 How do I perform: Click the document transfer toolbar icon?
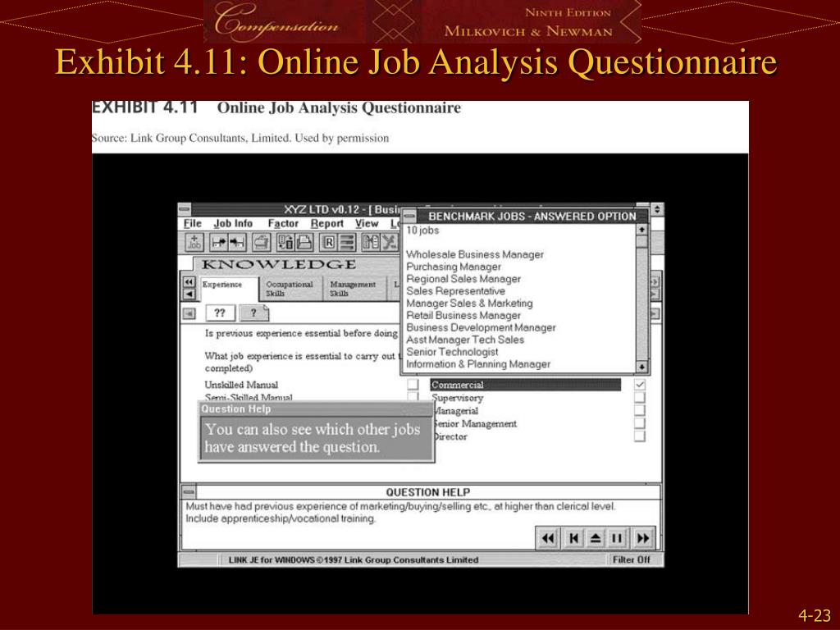pyautogui.click(x=285, y=243)
